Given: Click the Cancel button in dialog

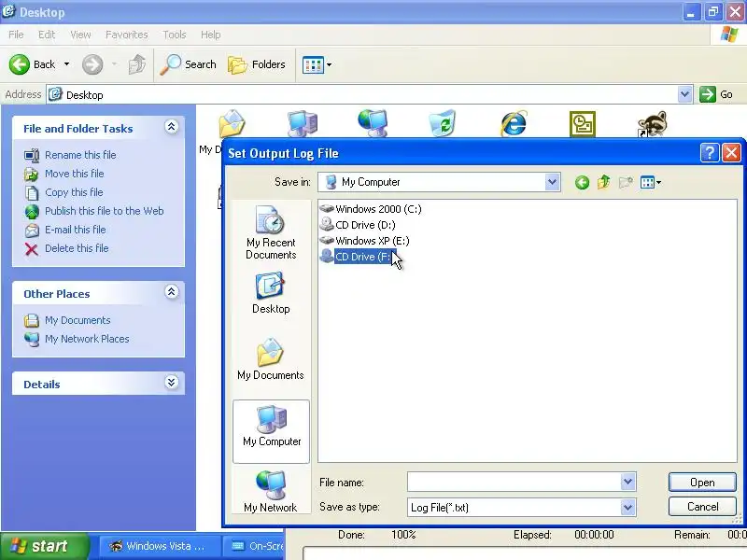Looking at the screenshot, I should coord(702,506).
